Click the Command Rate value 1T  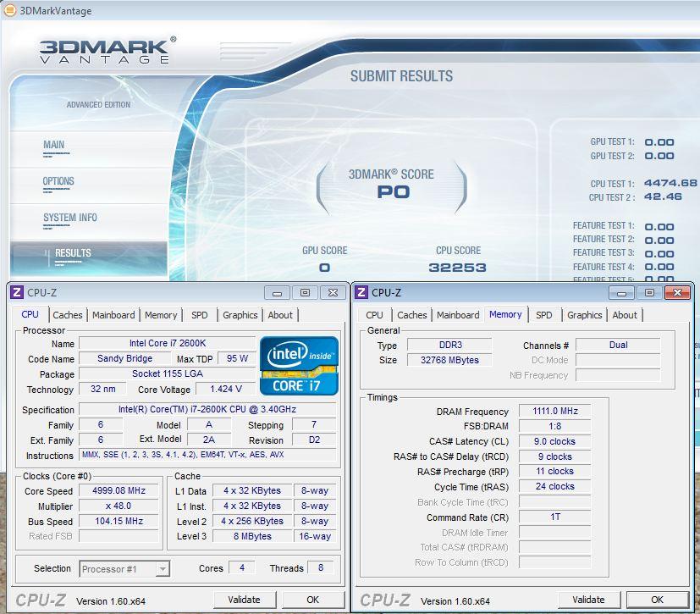[x=555, y=517]
